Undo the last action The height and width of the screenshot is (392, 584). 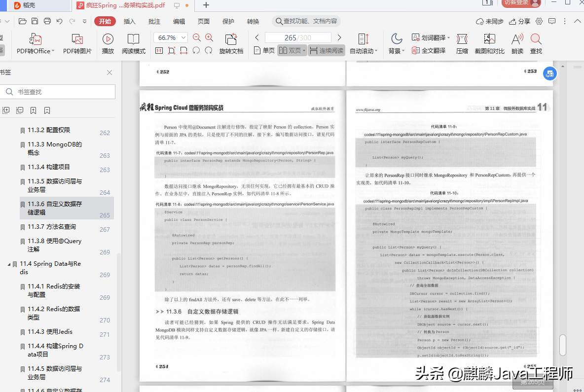(60, 21)
